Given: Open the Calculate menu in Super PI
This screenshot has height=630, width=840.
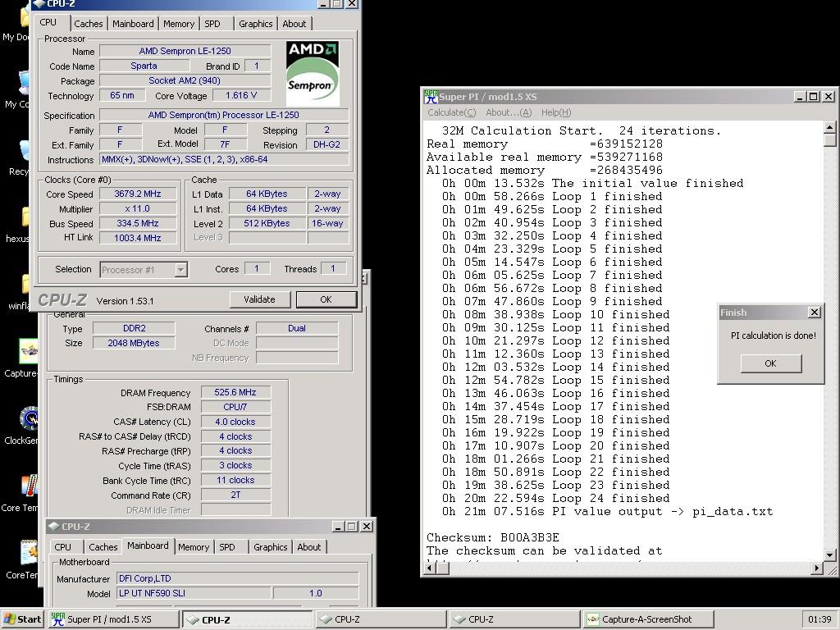Looking at the screenshot, I should coord(452,112).
